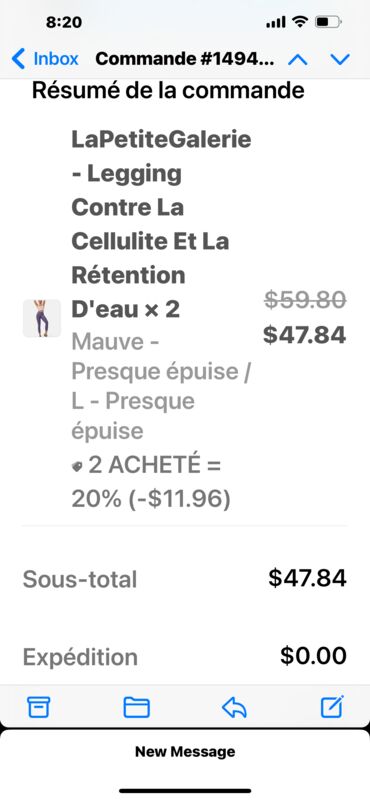Tap the LaPetiteGalerie Legging product title
Image resolution: width=370 pixels, height=800 pixels.
pyautogui.click(x=161, y=224)
